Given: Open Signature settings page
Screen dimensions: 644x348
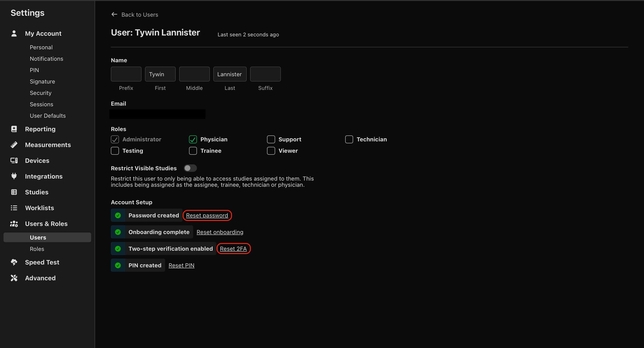Looking at the screenshot, I should 42,82.
